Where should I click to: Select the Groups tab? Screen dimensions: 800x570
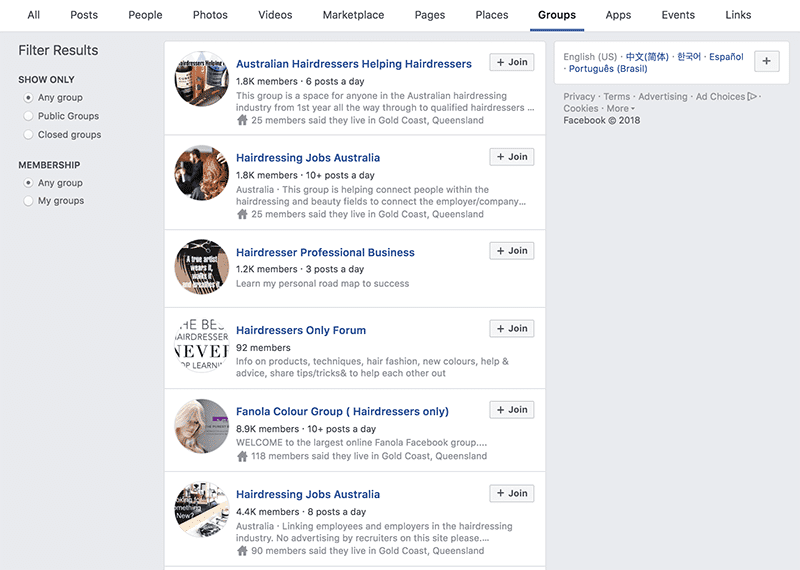coord(557,15)
